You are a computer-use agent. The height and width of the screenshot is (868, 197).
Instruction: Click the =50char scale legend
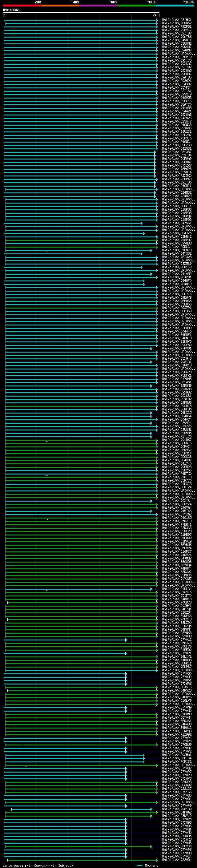click(147, 866)
